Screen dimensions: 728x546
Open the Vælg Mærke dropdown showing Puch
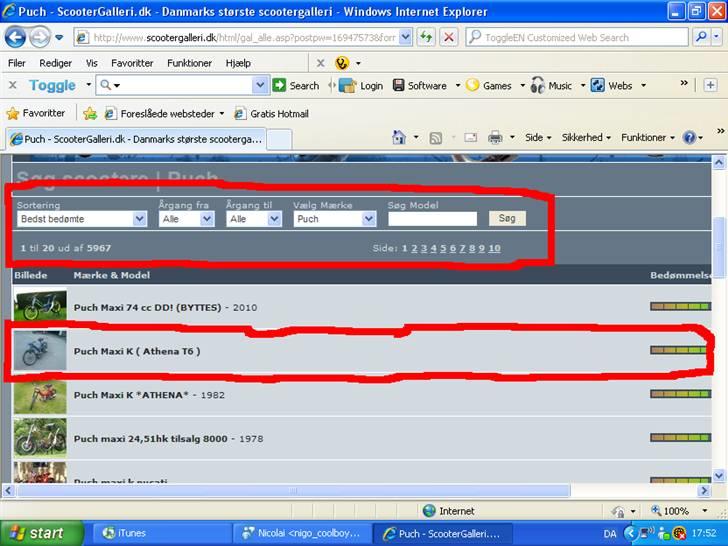pyautogui.click(x=334, y=219)
